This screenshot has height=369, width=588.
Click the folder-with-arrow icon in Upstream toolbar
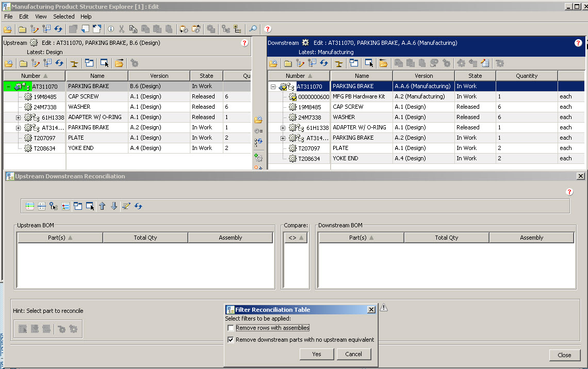point(119,63)
